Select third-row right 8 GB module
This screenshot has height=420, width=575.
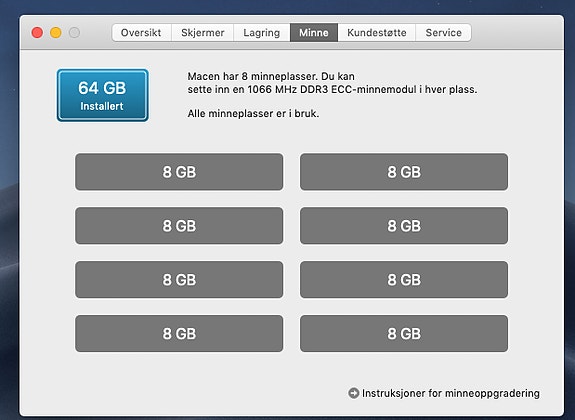(x=404, y=280)
